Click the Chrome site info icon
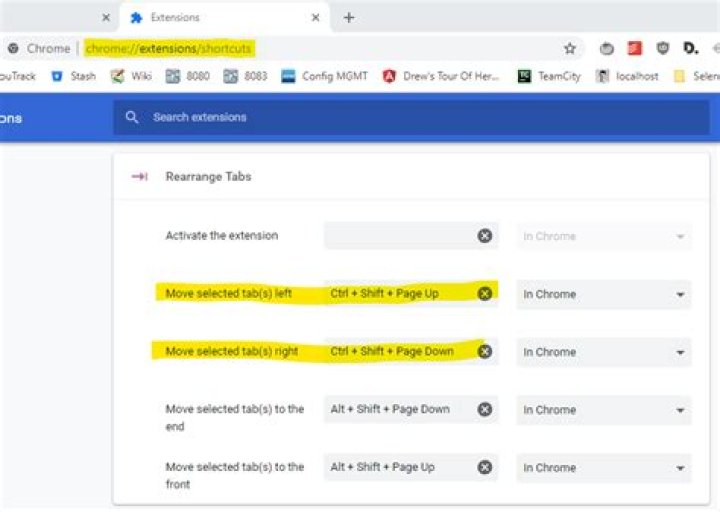The image size is (720, 512). [13, 48]
